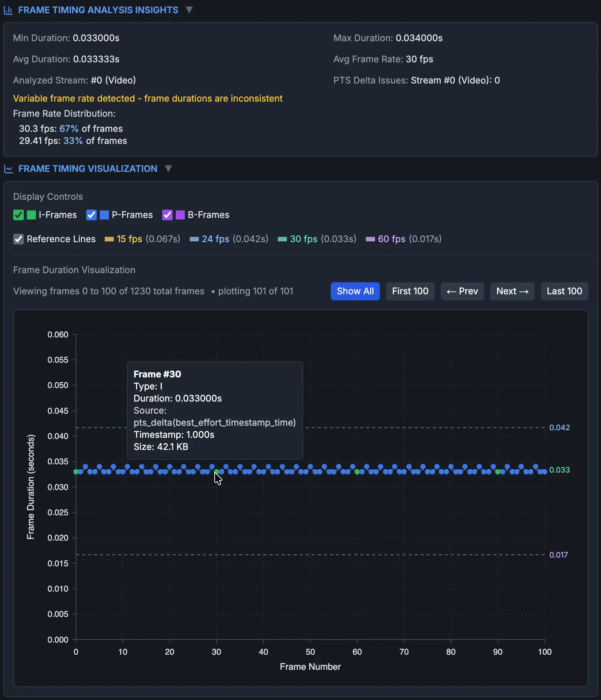
Task: Click the green I-Frames color swatch
Action: click(x=31, y=215)
